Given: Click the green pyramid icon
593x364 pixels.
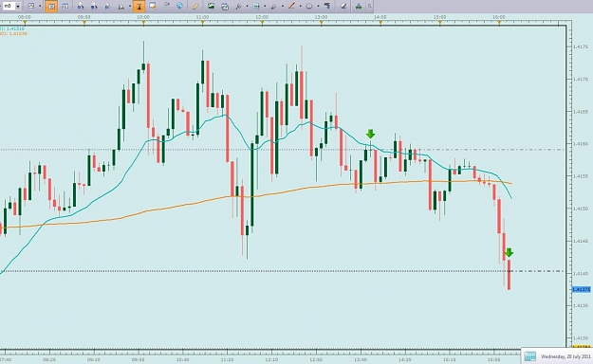Looking at the screenshot, I should (x=359, y=6).
